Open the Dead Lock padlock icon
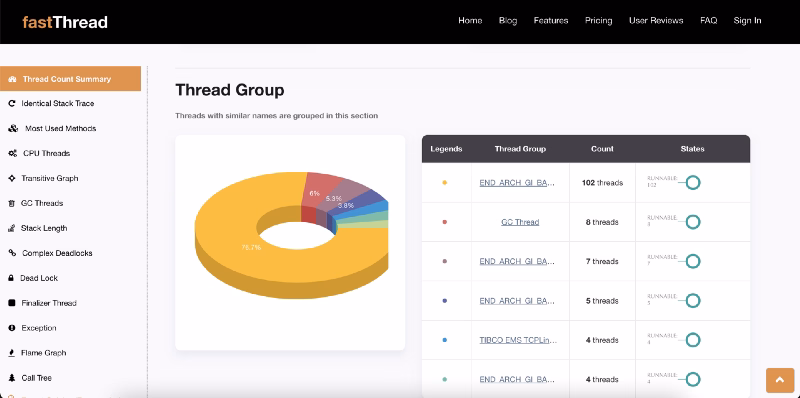The image size is (800, 398). pos(11,278)
